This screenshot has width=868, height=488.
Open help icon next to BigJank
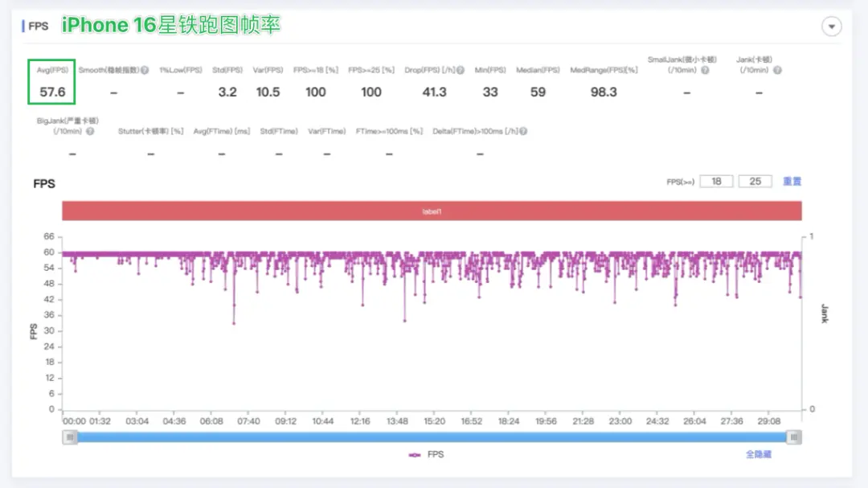[90, 131]
